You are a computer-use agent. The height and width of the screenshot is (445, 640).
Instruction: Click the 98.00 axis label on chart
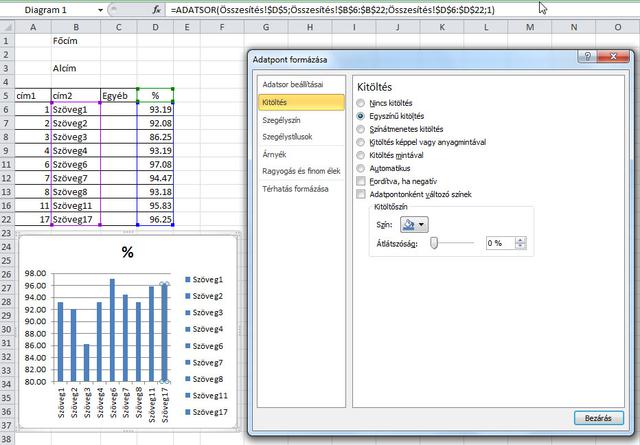(36, 273)
